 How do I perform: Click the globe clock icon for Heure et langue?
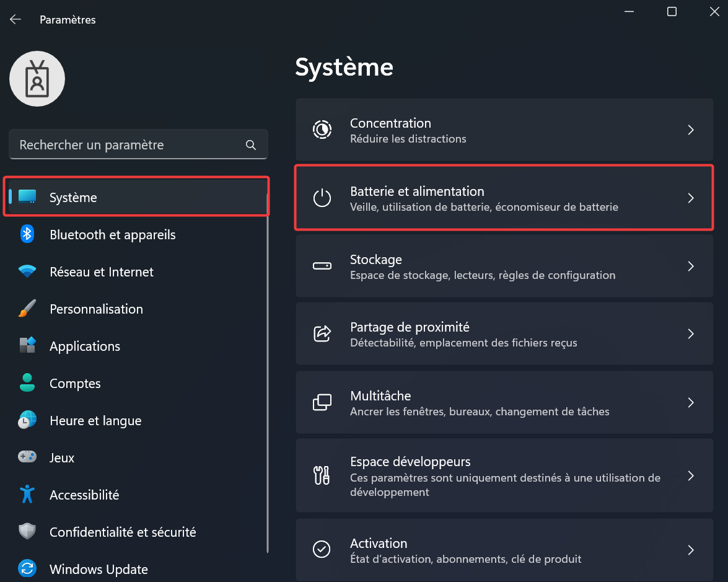pyautogui.click(x=27, y=420)
